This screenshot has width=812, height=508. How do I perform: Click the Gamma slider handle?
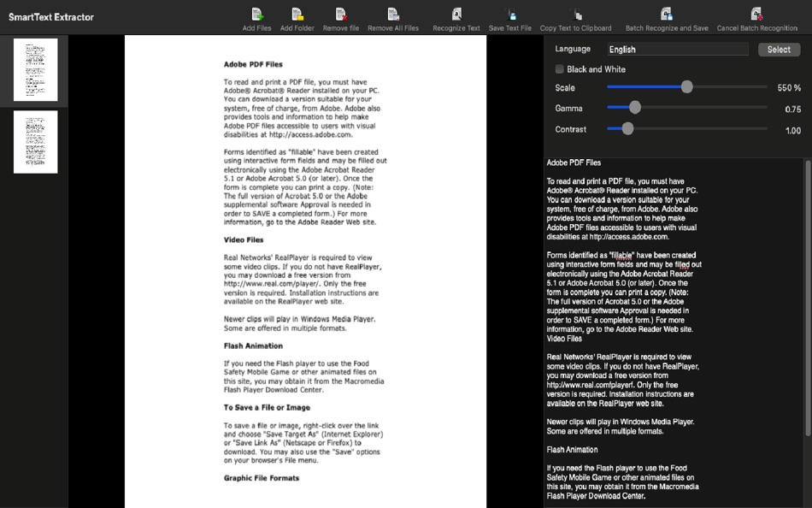coord(635,107)
